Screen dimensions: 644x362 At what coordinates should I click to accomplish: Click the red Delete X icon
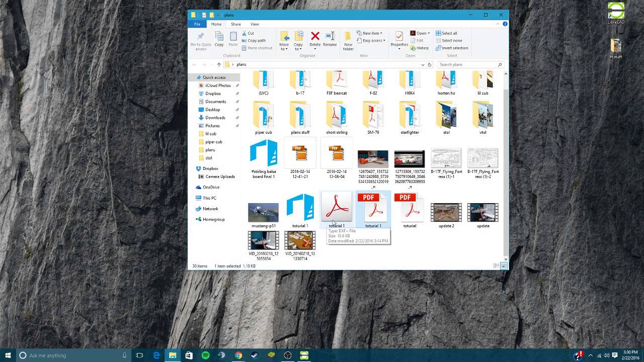click(x=315, y=36)
